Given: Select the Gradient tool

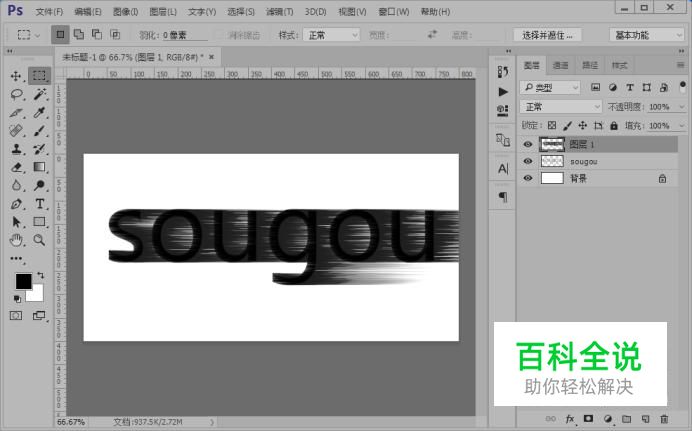Looking at the screenshot, I should (39, 167).
